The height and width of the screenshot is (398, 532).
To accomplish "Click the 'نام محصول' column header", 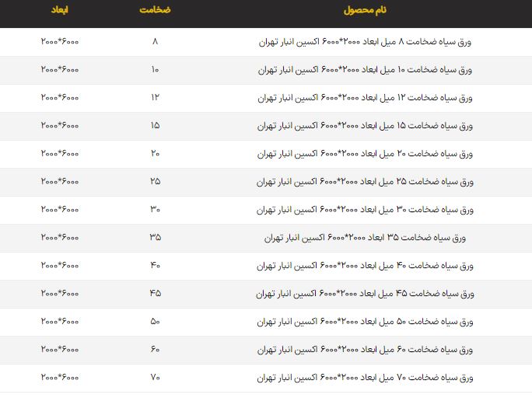I will [364, 11].
